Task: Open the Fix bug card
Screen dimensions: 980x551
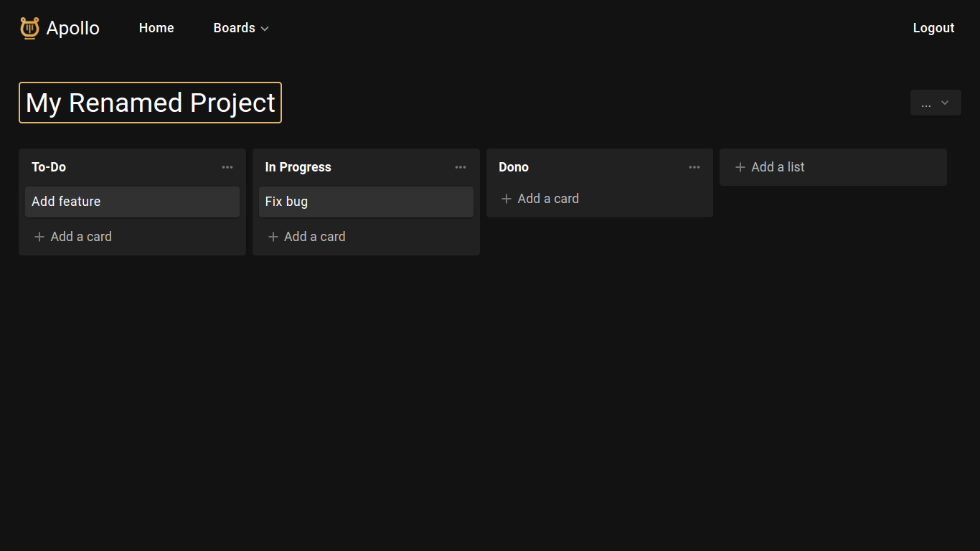Action: click(x=366, y=202)
